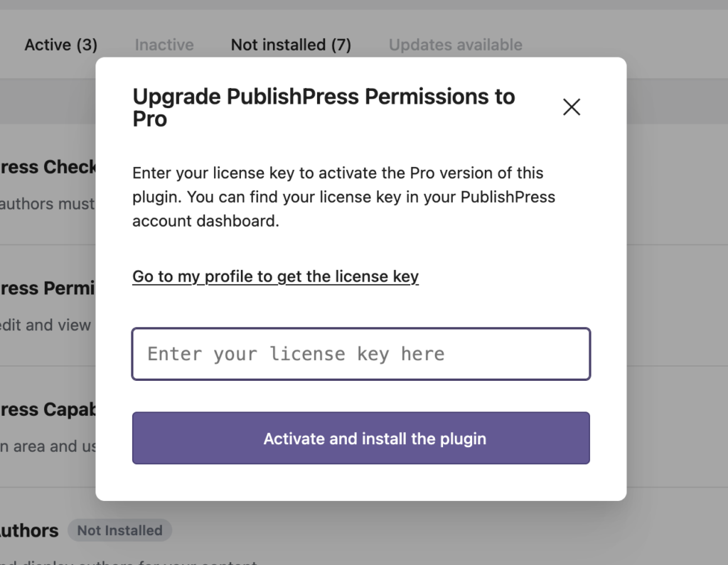Open the "Go to my profile" license link
The image size is (728, 565).
[x=276, y=276]
